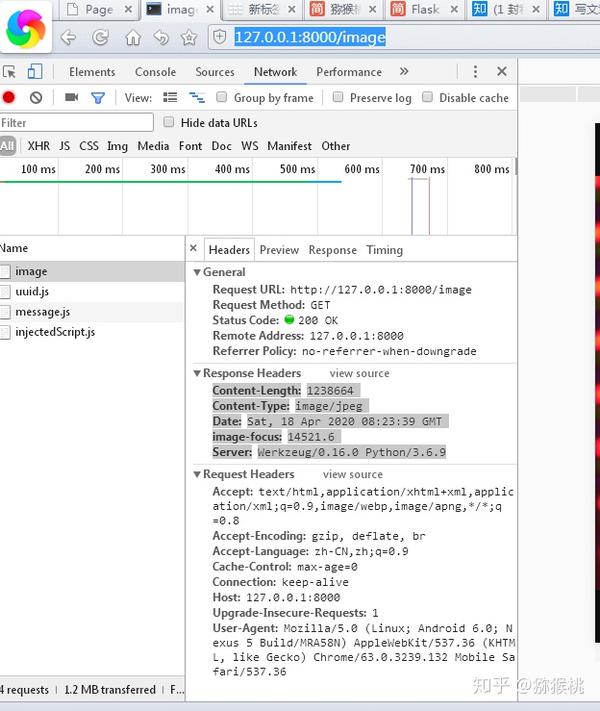Click the Name column header
Image resolution: width=600 pixels, height=711 pixels.
(92, 248)
